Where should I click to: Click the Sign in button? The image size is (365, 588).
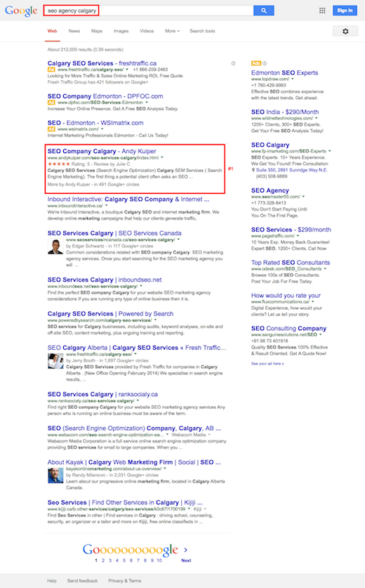click(x=345, y=11)
